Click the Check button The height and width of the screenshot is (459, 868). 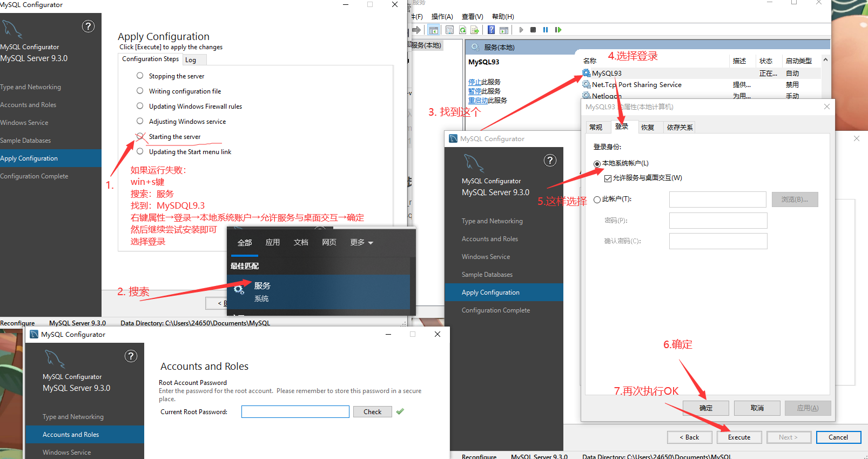pyautogui.click(x=372, y=412)
